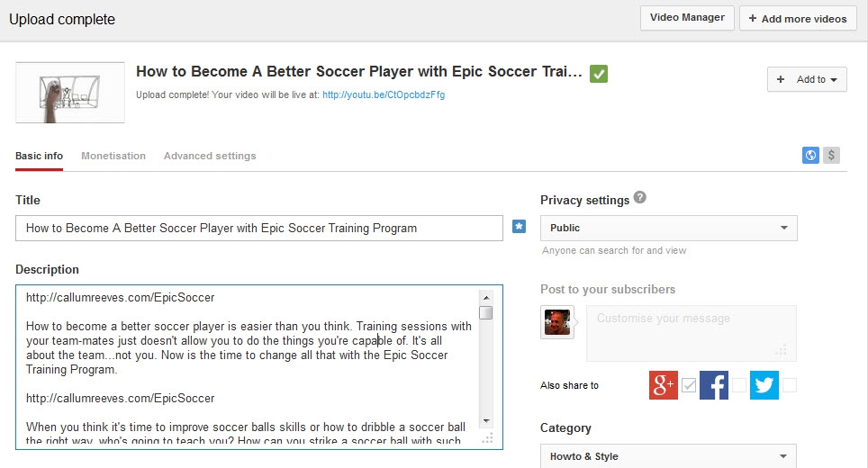Click the blue star icon beside title
Screen dimensions: 868x468
click(x=519, y=227)
